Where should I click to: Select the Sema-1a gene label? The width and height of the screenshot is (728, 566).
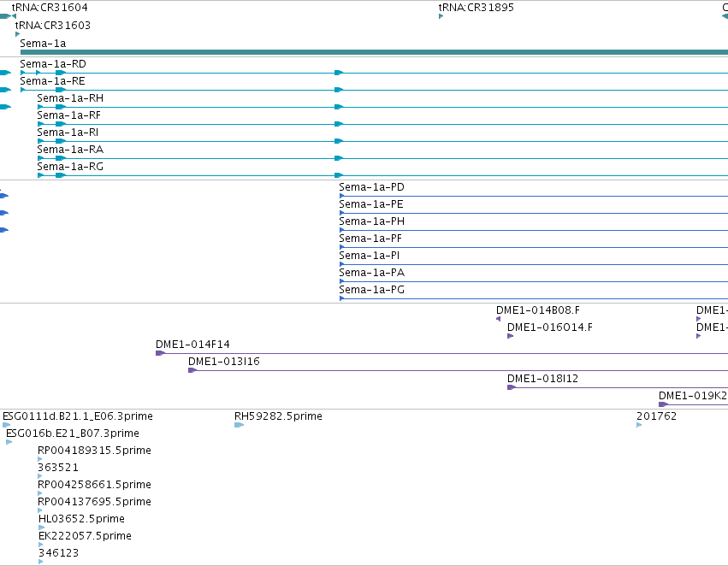[x=43, y=44]
